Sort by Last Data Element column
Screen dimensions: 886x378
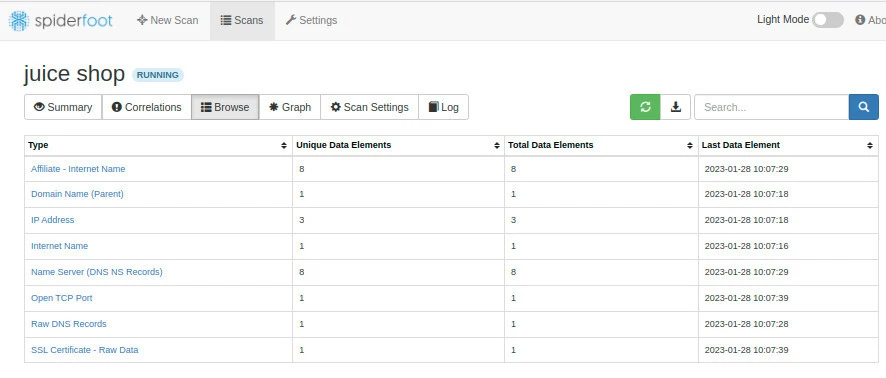tap(870, 146)
